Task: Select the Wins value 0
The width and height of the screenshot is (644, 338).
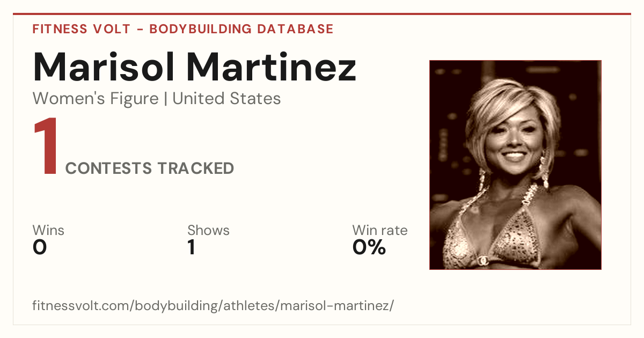Action: pos(40,247)
